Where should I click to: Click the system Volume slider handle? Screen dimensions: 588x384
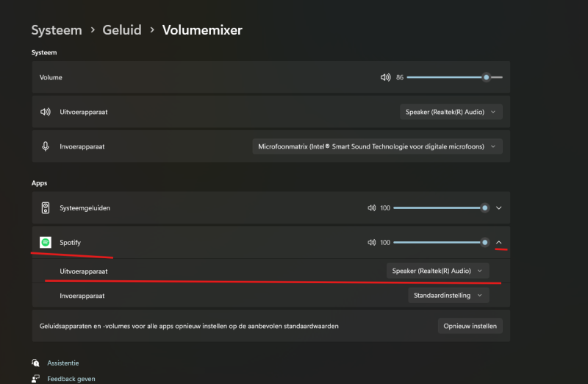tap(487, 77)
